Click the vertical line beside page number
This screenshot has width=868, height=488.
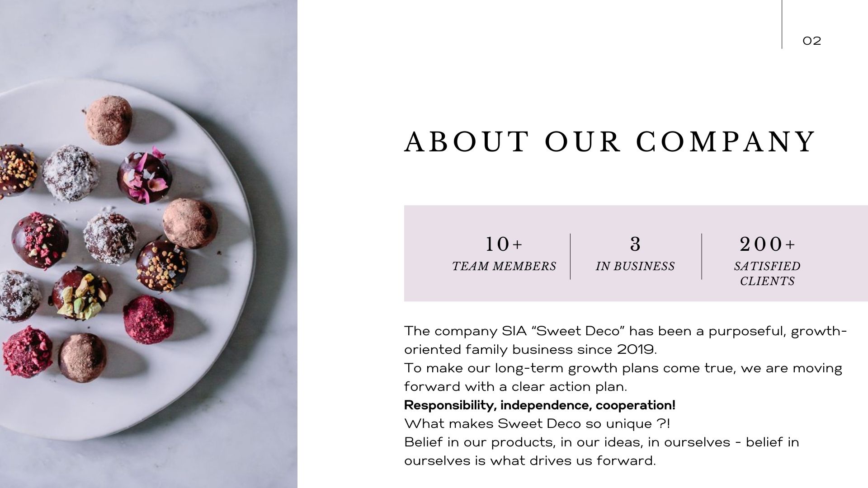pyautogui.click(x=782, y=24)
